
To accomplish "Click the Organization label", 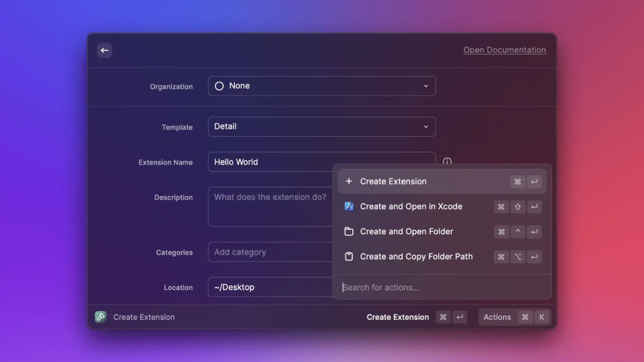I will 171,87.
